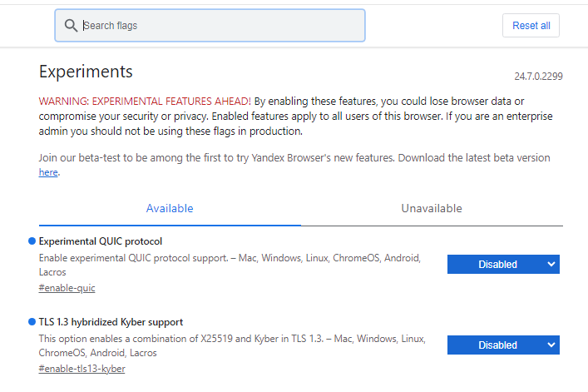This screenshot has height=392, width=588.
Task: Select the Experimental QUIC protocol title
Action: [x=101, y=241]
